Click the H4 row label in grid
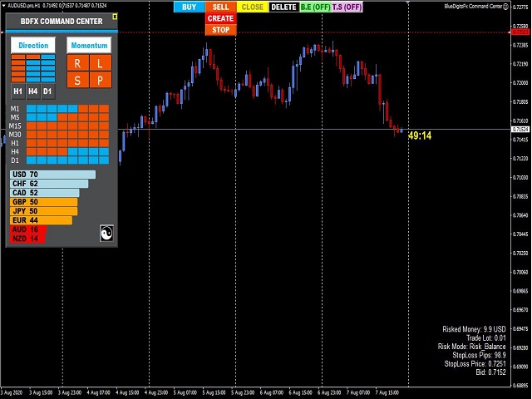The height and width of the screenshot is (399, 532). [15, 151]
